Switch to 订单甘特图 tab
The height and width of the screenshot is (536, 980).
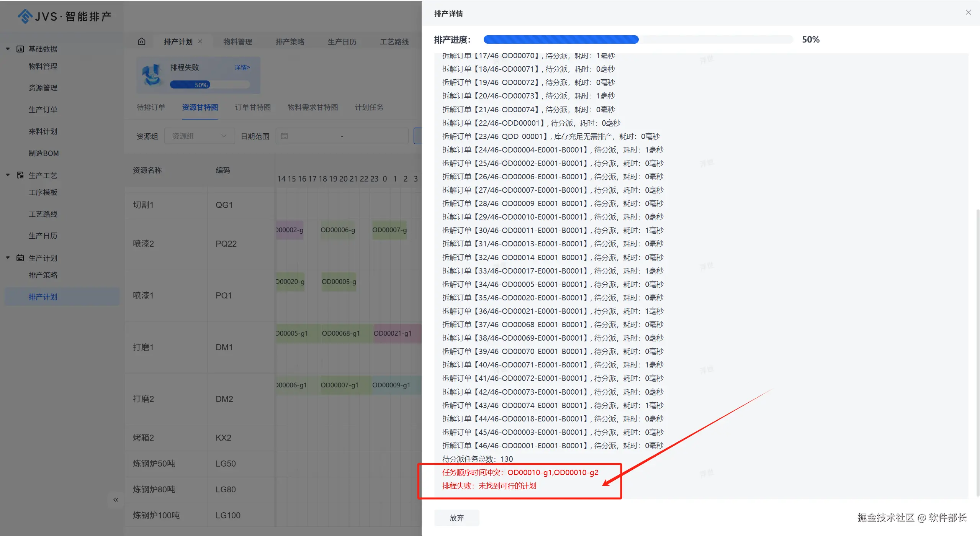click(x=253, y=107)
